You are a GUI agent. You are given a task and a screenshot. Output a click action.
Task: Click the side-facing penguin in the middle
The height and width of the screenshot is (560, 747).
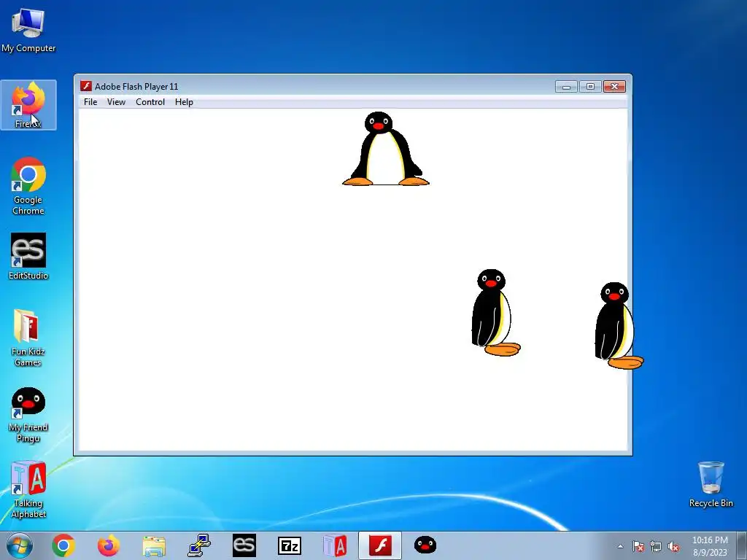click(495, 313)
